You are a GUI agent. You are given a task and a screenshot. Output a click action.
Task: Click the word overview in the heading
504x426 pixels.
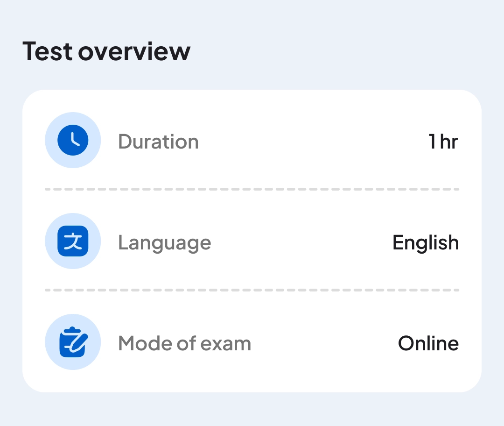(134, 50)
